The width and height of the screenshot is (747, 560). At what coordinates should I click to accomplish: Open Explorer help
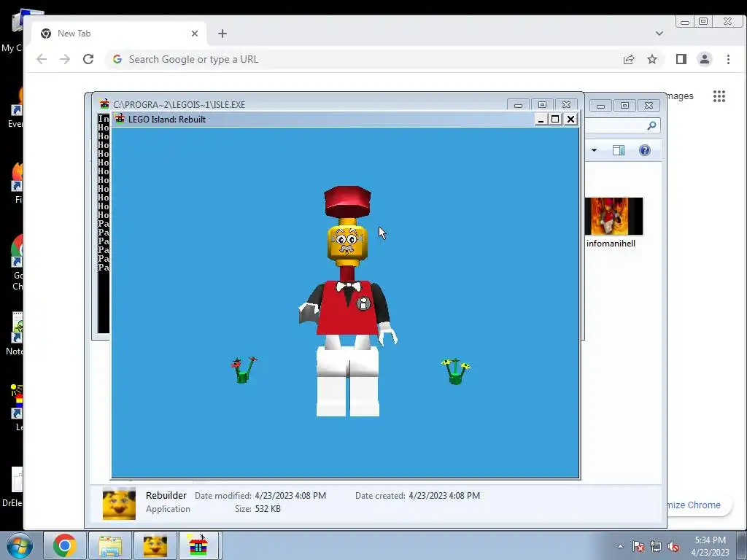click(x=645, y=150)
